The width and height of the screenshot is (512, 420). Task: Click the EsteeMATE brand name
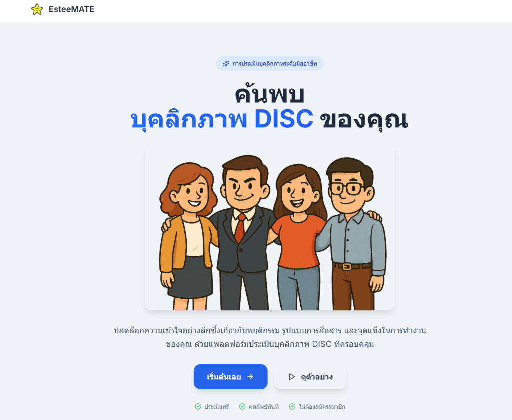click(72, 9)
